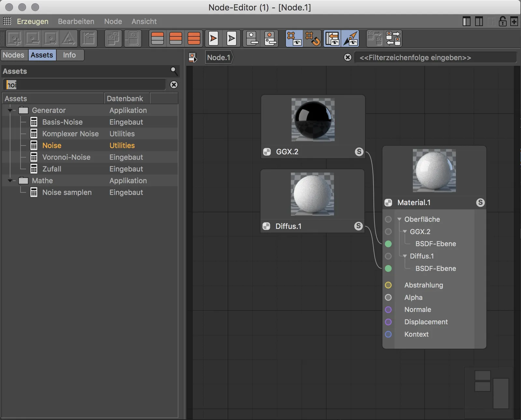
Task: Open the Erzeugen menu
Action: point(33,21)
